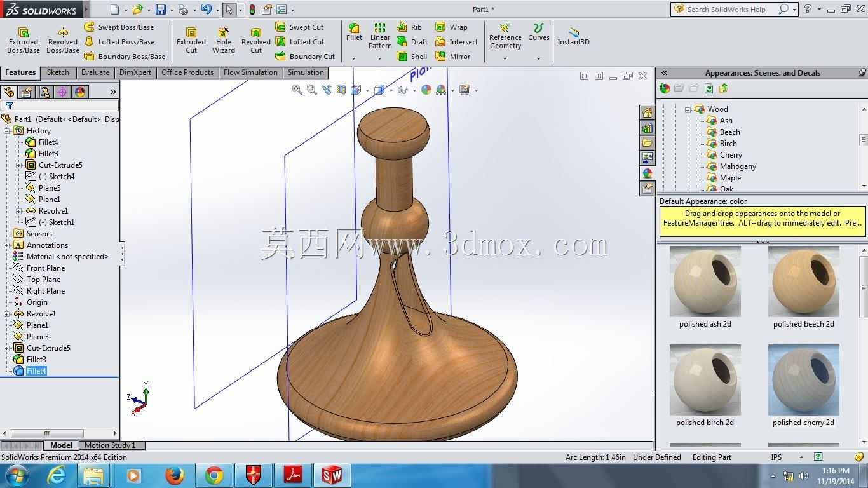The width and height of the screenshot is (868, 488).
Task: Switch to the Sketch tab
Action: point(58,72)
